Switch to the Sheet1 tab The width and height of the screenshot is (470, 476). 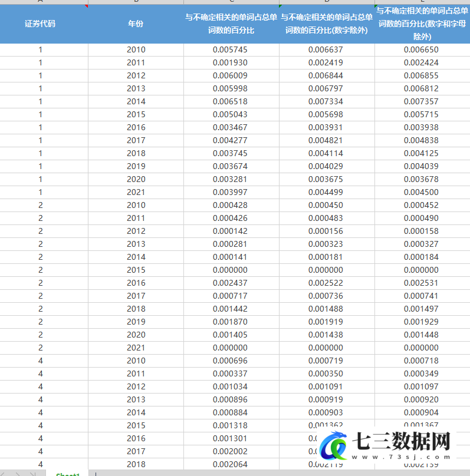pyautogui.click(x=68, y=474)
